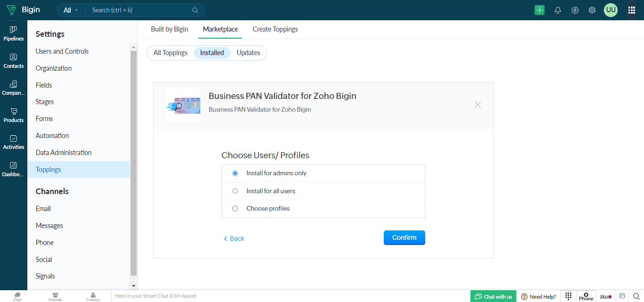Click the Smart Chat input field
This screenshot has height=302, width=644.
pyautogui.click(x=290, y=296)
